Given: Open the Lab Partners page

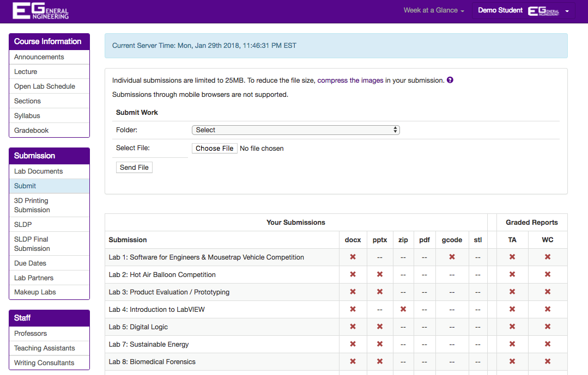Looking at the screenshot, I should [49, 278].
